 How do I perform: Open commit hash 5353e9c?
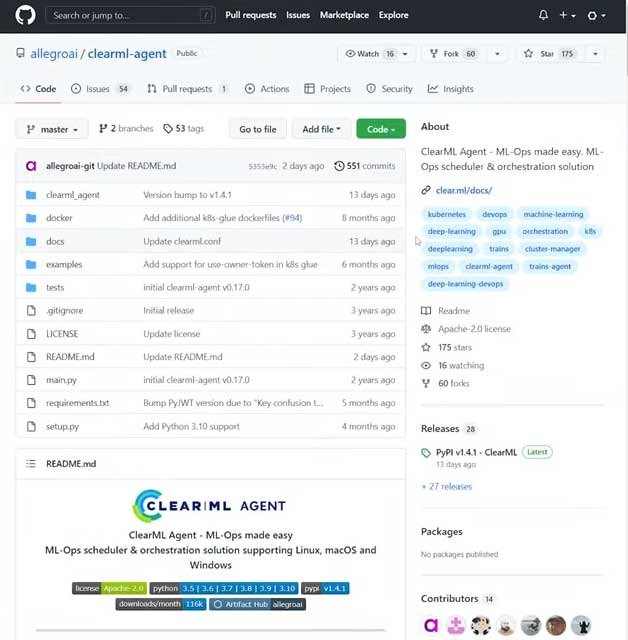pos(262,167)
